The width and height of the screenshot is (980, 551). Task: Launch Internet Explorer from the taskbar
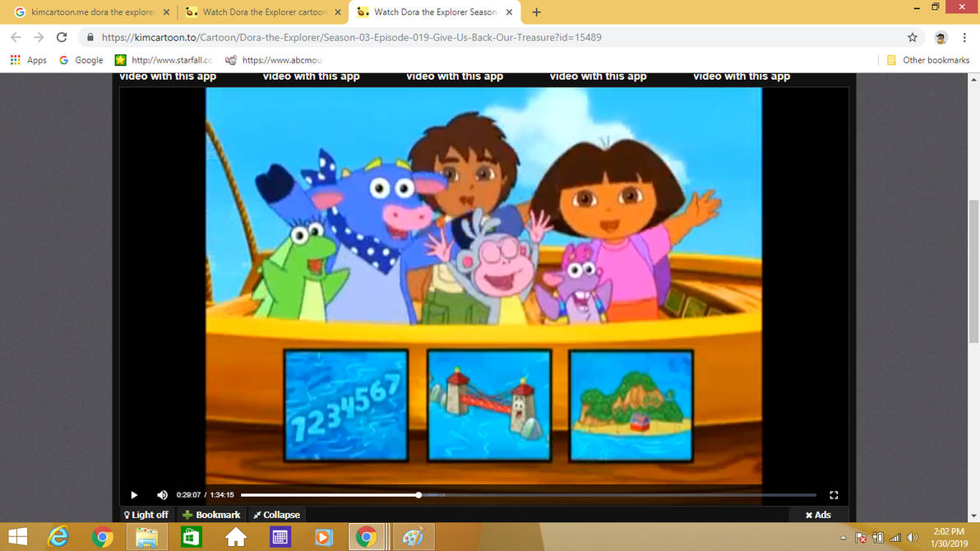click(x=58, y=537)
